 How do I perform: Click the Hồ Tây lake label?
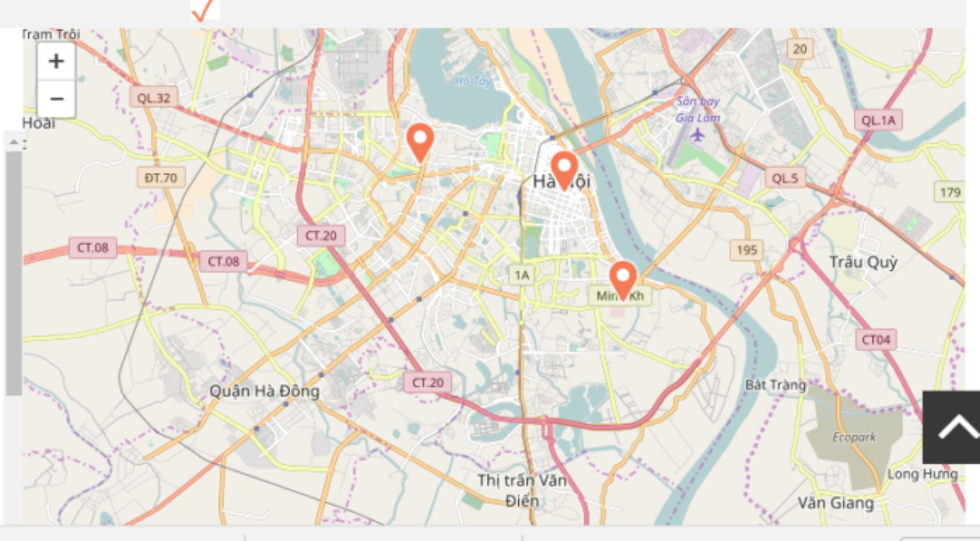click(x=472, y=81)
